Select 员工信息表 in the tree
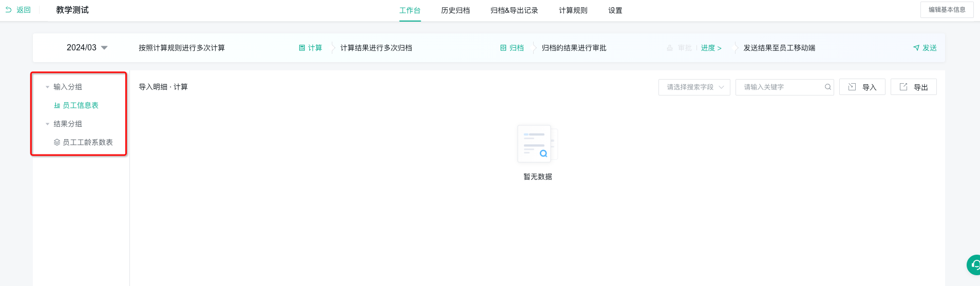The image size is (980, 286). click(81, 105)
